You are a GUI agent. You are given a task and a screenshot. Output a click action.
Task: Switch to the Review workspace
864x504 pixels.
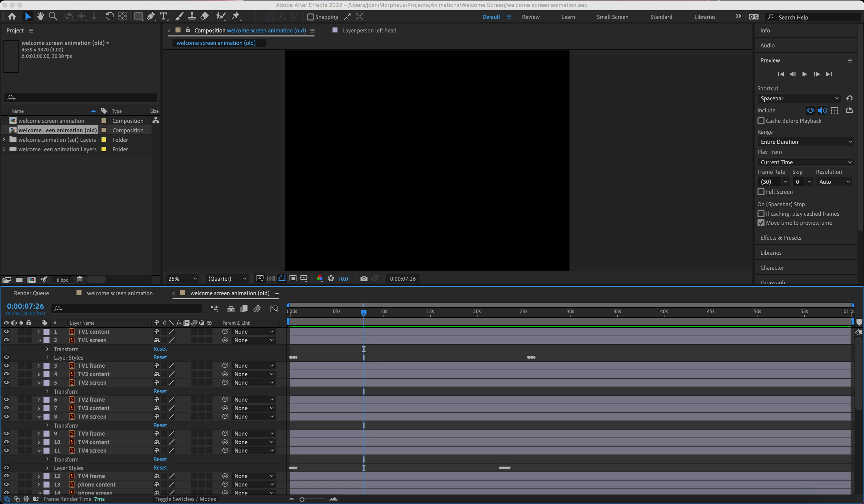530,17
